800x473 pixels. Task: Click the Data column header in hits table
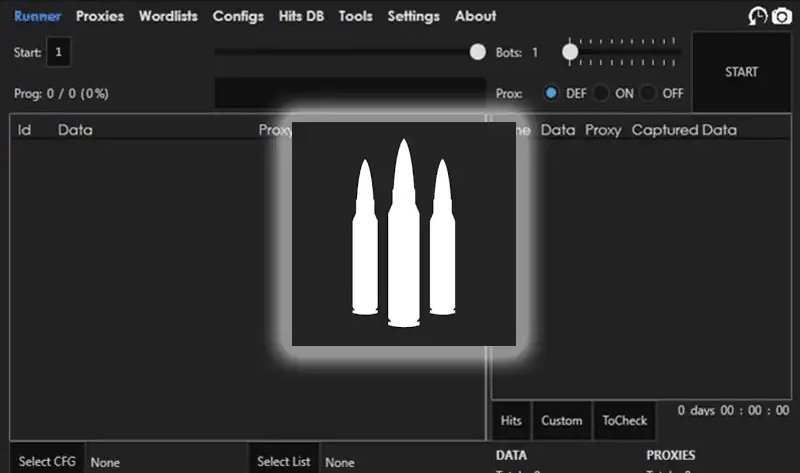click(x=558, y=130)
